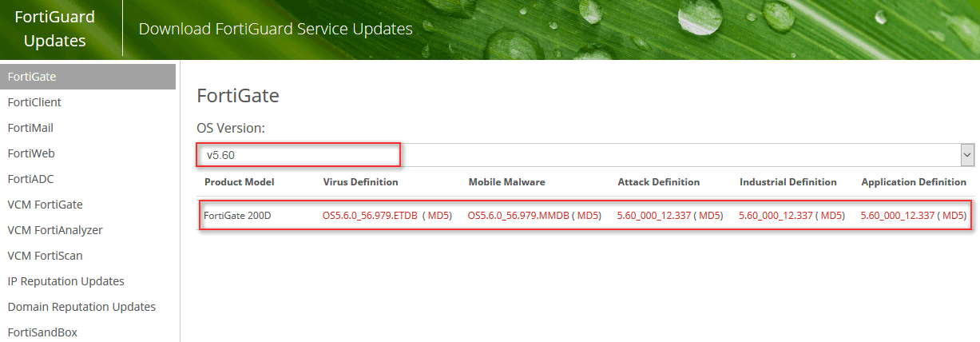The image size is (980, 342).
Task: Open the FortiMail sidebar item
Action: (x=30, y=128)
